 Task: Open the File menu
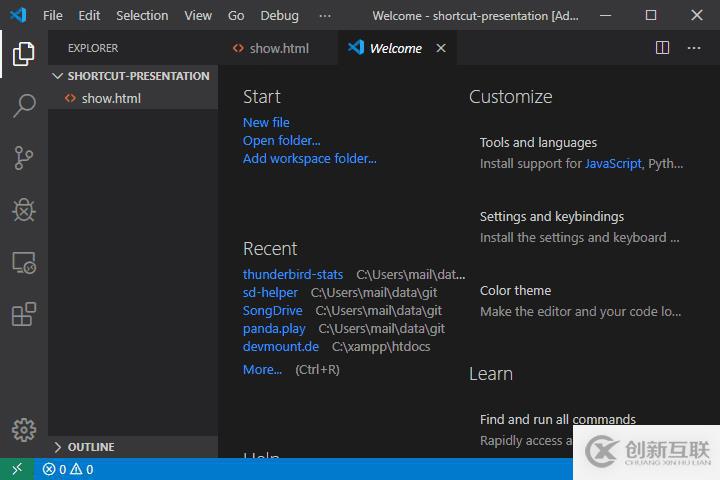[53, 16]
